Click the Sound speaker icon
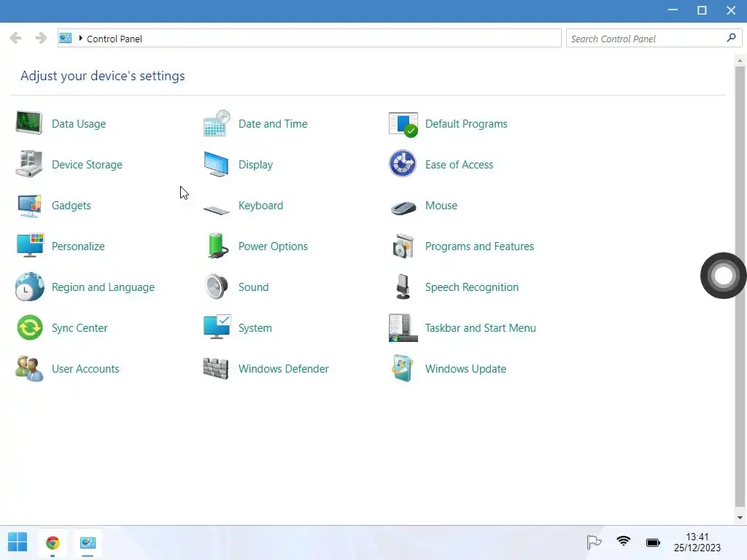Image resolution: width=747 pixels, height=560 pixels. pos(217,287)
